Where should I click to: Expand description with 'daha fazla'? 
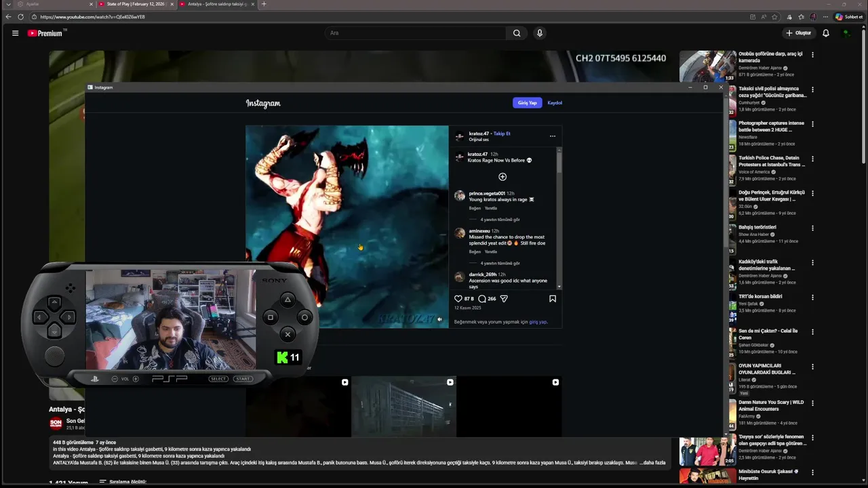[654, 462]
